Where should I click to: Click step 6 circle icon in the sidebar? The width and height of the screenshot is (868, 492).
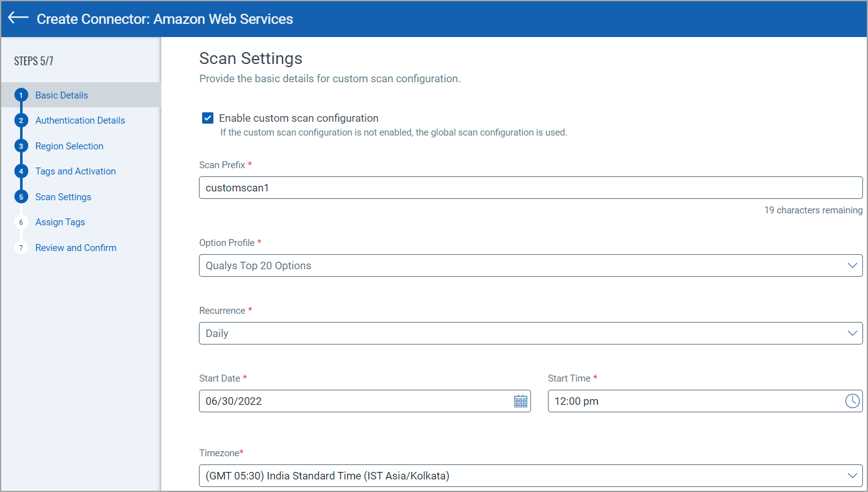(21, 222)
